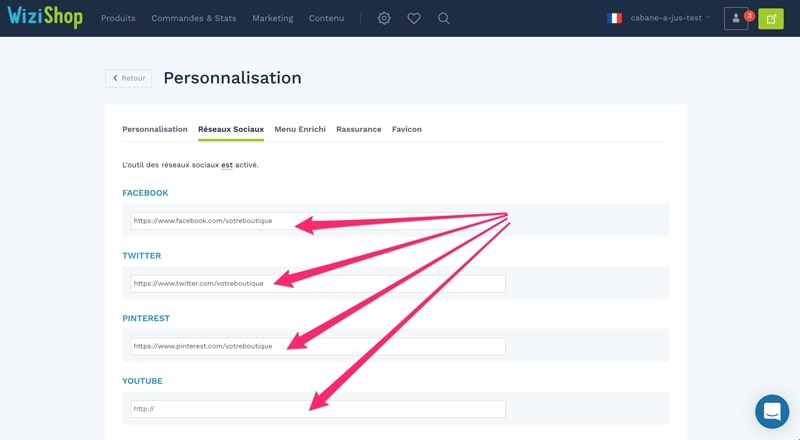
Task: Focus the Twitter URL input field
Action: click(x=318, y=284)
